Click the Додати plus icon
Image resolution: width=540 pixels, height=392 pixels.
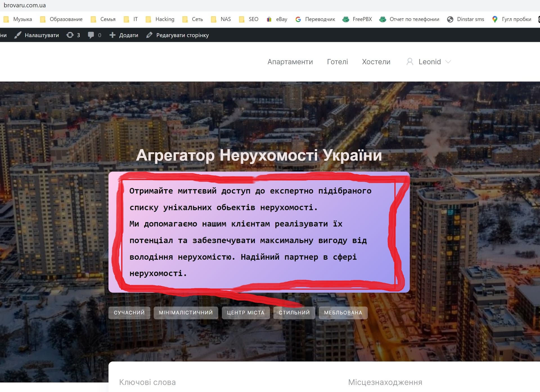(112, 35)
